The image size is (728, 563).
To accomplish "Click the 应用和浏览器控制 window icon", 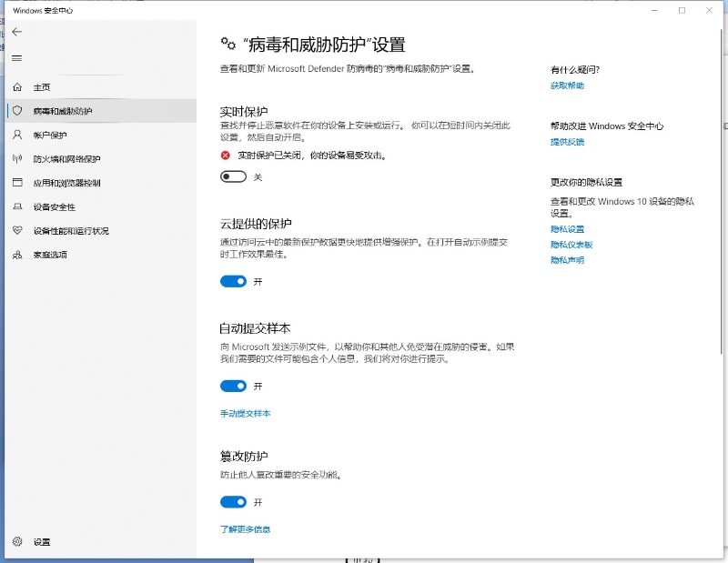I will pyautogui.click(x=16, y=183).
